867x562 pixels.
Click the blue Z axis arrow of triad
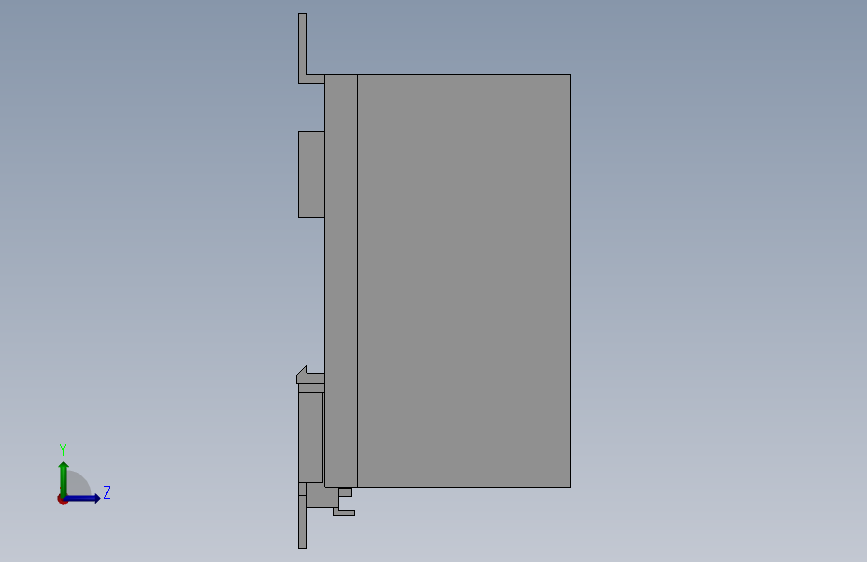coord(83,498)
